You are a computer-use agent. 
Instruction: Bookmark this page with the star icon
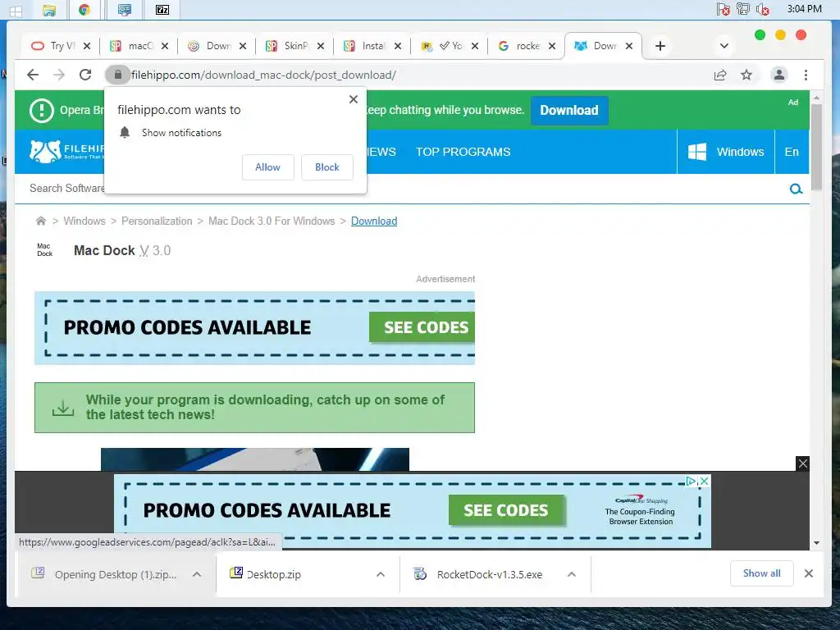746,75
